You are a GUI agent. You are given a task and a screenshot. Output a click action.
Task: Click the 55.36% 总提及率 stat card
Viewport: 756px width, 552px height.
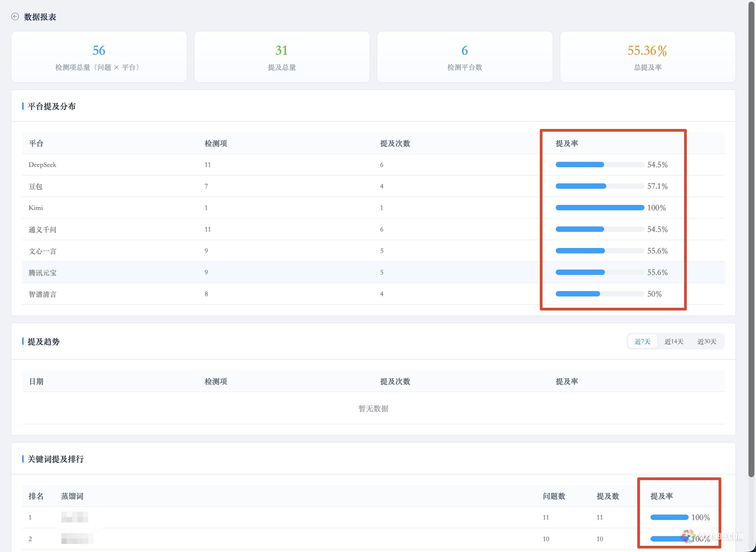[x=647, y=57]
